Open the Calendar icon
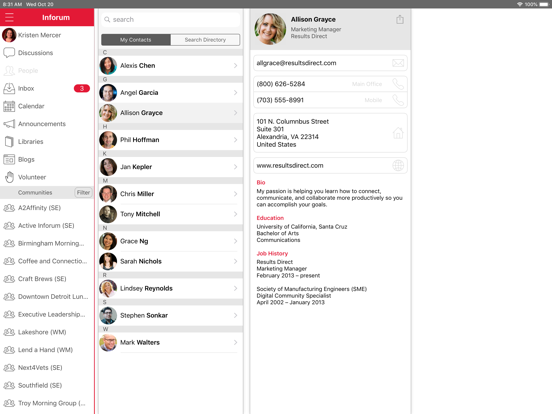Screen dimensions: 552x414 pos(9,106)
